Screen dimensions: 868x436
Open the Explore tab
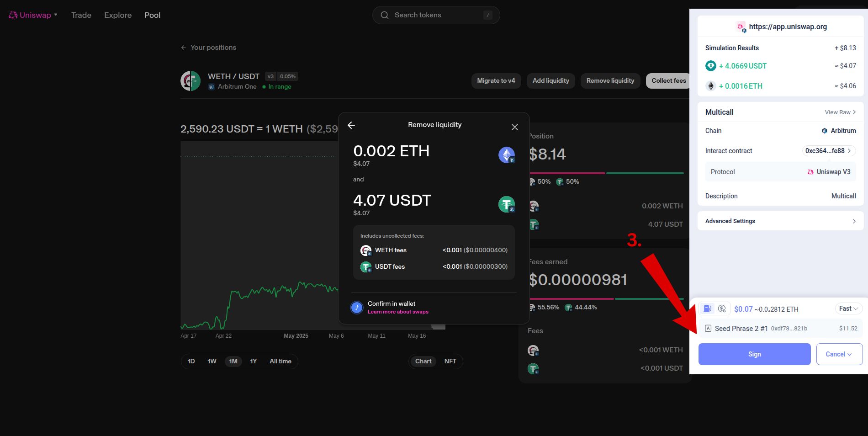(x=118, y=15)
